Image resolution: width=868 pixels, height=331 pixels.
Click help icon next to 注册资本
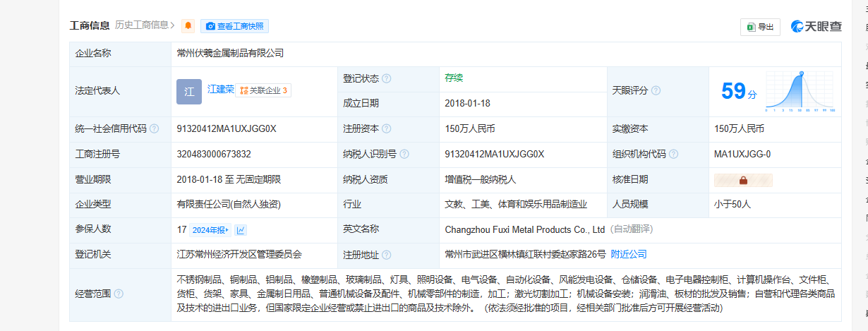coord(387,129)
